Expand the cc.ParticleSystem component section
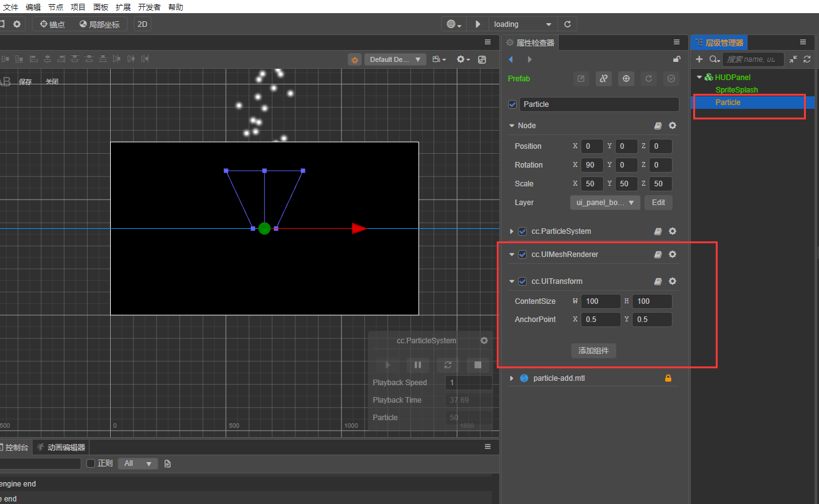The image size is (819, 504). pos(512,231)
